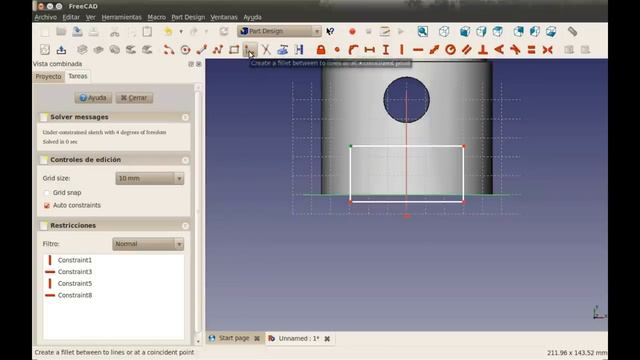Open the Herramientas menu

(x=121, y=17)
